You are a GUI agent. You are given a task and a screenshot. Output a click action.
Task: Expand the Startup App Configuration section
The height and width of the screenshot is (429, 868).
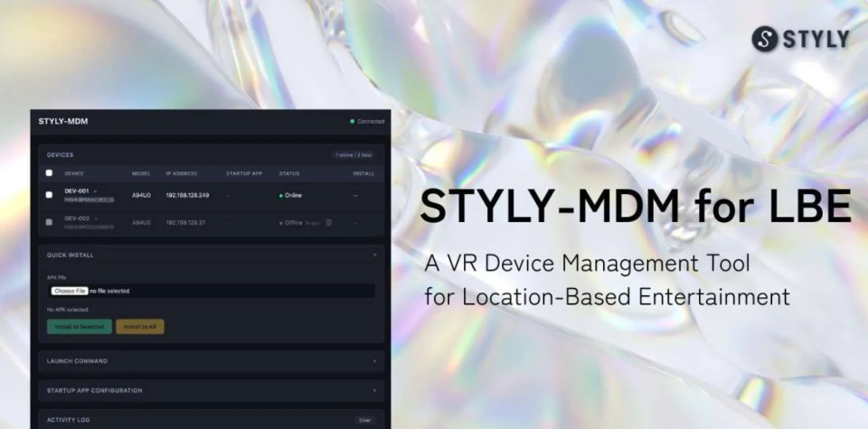(211, 390)
